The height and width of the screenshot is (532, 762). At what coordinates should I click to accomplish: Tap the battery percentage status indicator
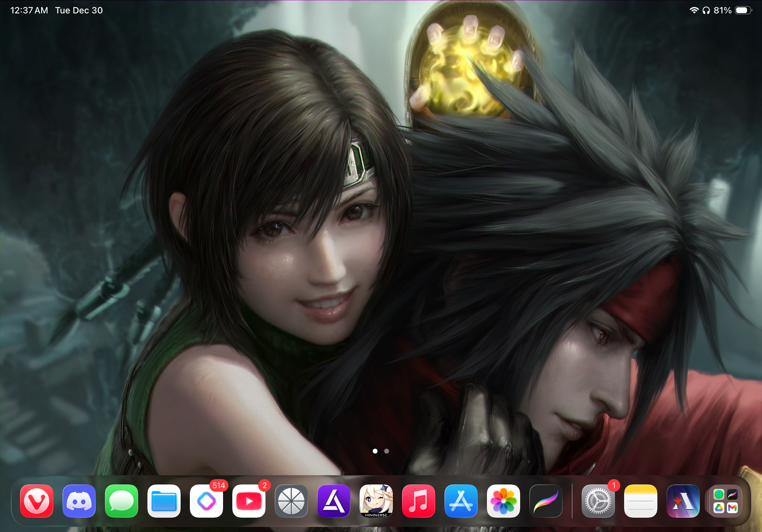pos(722,10)
